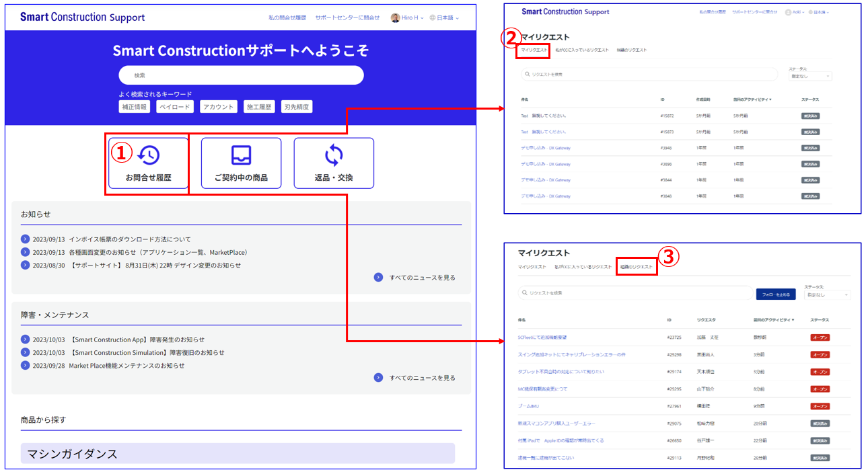Image resolution: width=868 pixels, height=476 pixels.
Task: Click arrow bullet beside 各種画面変更のお知らせ
Action: [26, 252]
